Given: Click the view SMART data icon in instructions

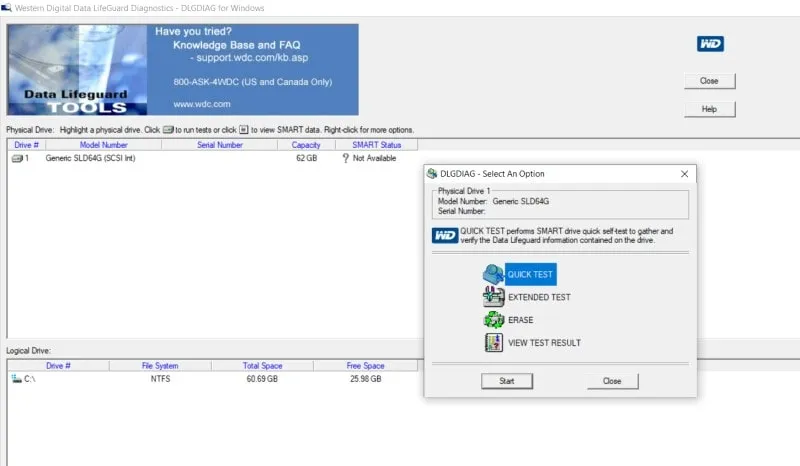Looking at the screenshot, I should (x=243, y=130).
